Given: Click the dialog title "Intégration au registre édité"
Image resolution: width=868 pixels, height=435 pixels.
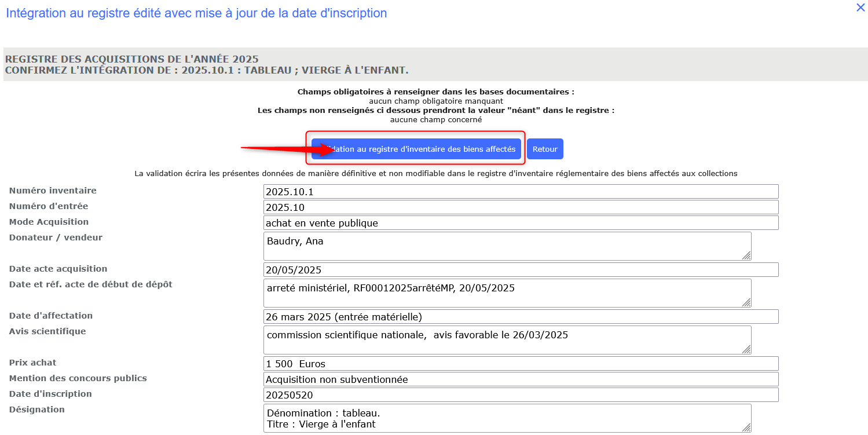Looking at the screenshot, I should point(196,13).
